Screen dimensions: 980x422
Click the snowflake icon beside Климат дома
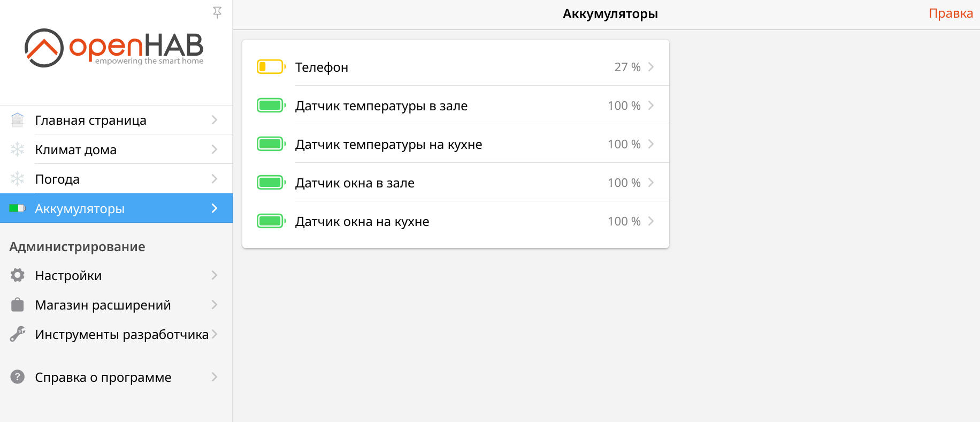tap(18, 149)
